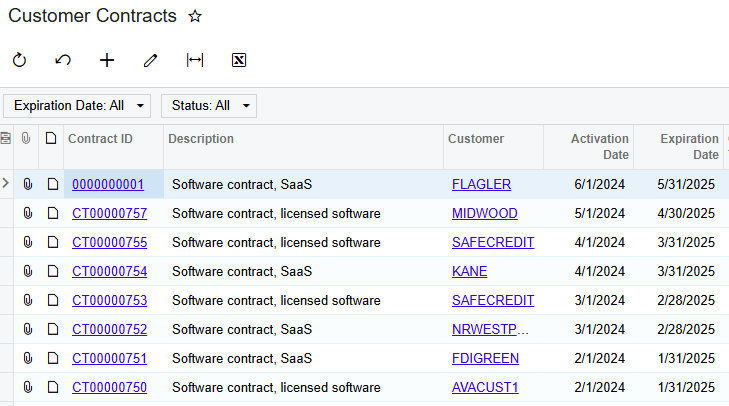
Task: Select expiration date 5/31/2025 cell
Action: (x=679, y=184)
